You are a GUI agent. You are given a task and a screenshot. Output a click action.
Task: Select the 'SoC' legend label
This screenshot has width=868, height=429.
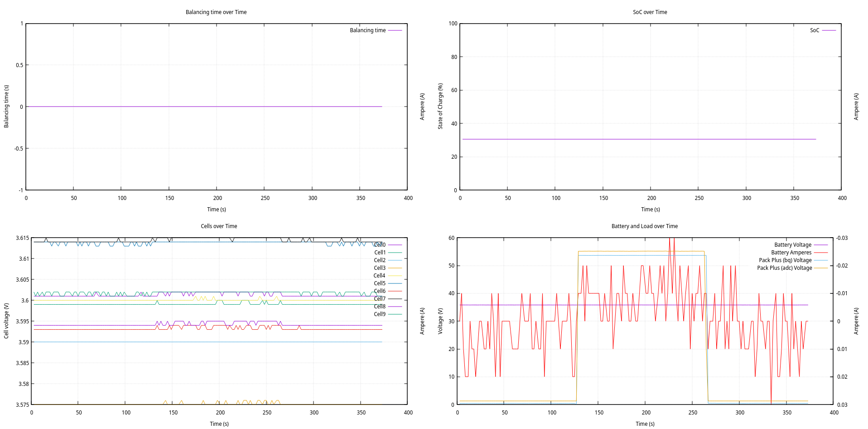[x=815, y=30]
